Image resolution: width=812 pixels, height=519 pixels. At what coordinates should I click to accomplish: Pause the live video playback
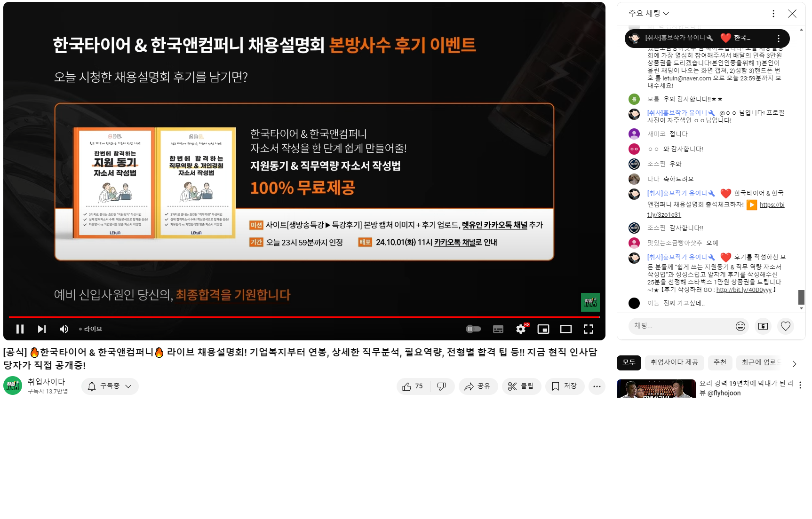tap(20, 329)
